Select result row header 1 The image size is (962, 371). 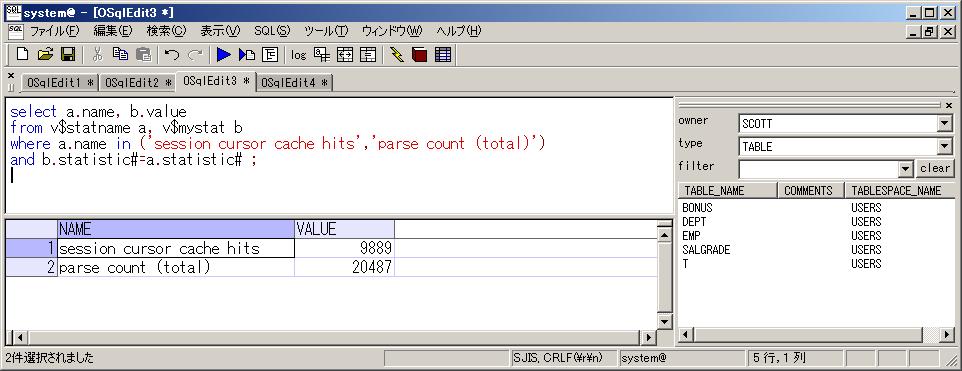[31, 248]
